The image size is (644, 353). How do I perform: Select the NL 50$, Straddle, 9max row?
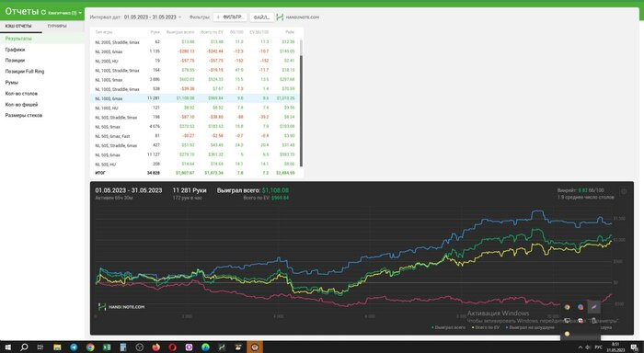pyautogui.click(x=195, y=117)
